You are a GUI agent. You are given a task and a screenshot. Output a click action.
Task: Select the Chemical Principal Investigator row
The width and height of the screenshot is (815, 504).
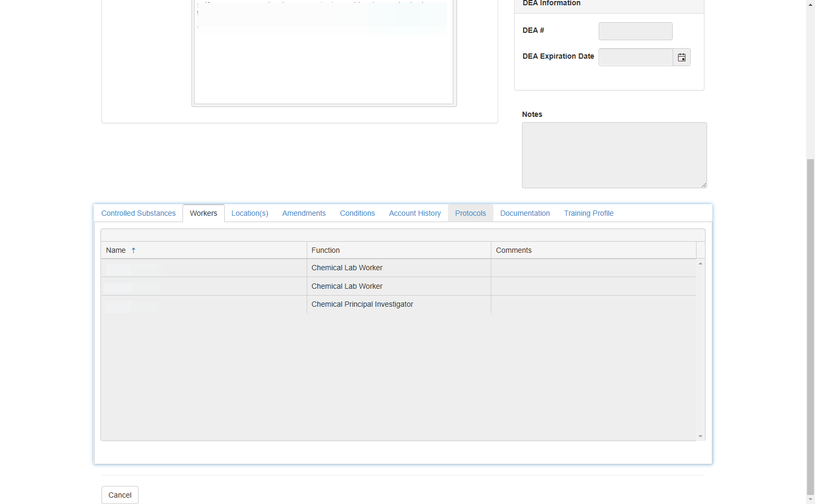[x=399, y=304]
